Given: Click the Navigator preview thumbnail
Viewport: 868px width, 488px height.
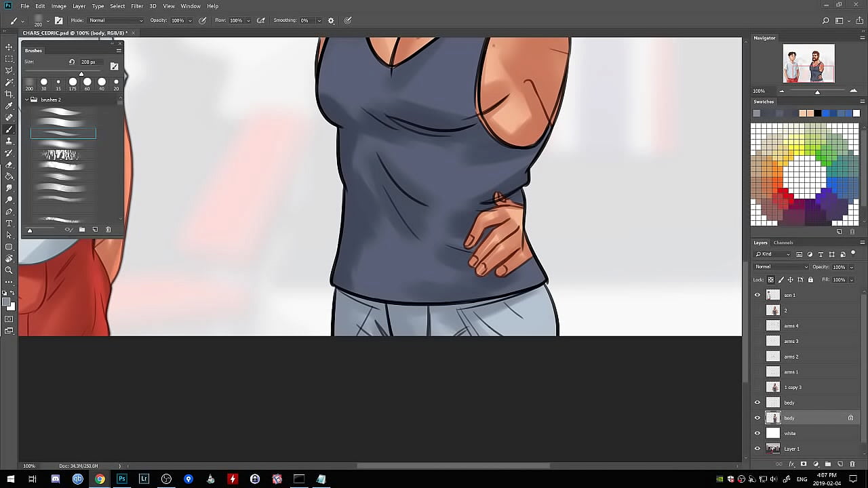Looking at the screenshot, I should pos(808,64).
